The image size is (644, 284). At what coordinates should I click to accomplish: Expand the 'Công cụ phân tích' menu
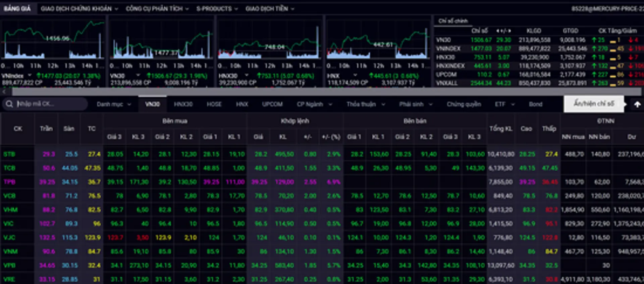click(157, 9)
